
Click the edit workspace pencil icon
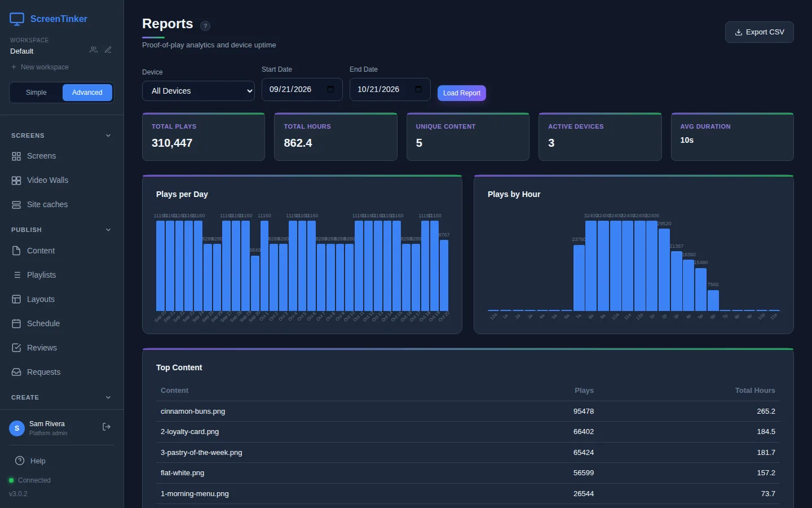coord(108,50)
